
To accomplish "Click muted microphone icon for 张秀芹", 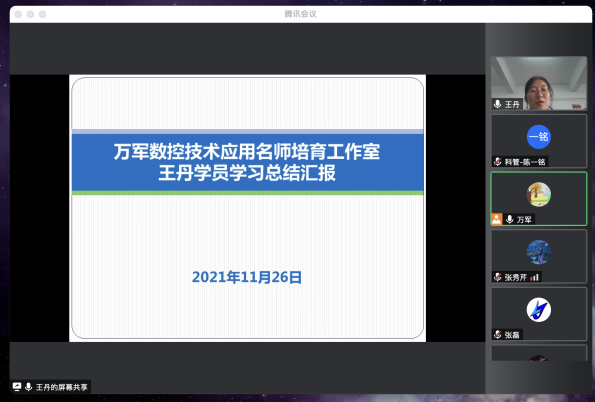I will coord(497,277).
